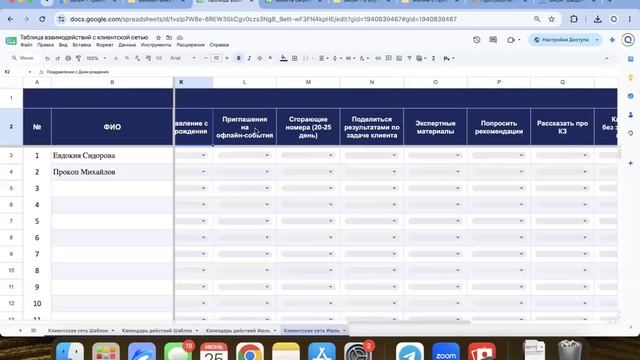
Task: Click the Gemini sparkle icon
Action: 612,40
